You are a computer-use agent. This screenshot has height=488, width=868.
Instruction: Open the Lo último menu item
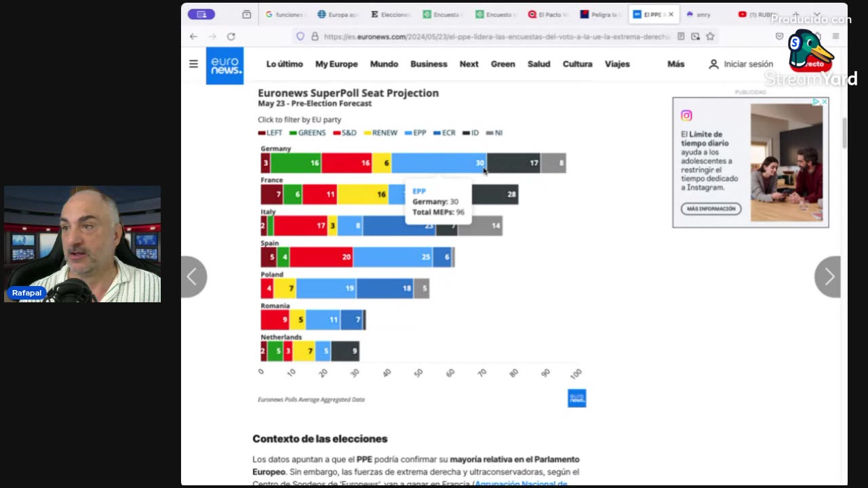tap(284, 64)
